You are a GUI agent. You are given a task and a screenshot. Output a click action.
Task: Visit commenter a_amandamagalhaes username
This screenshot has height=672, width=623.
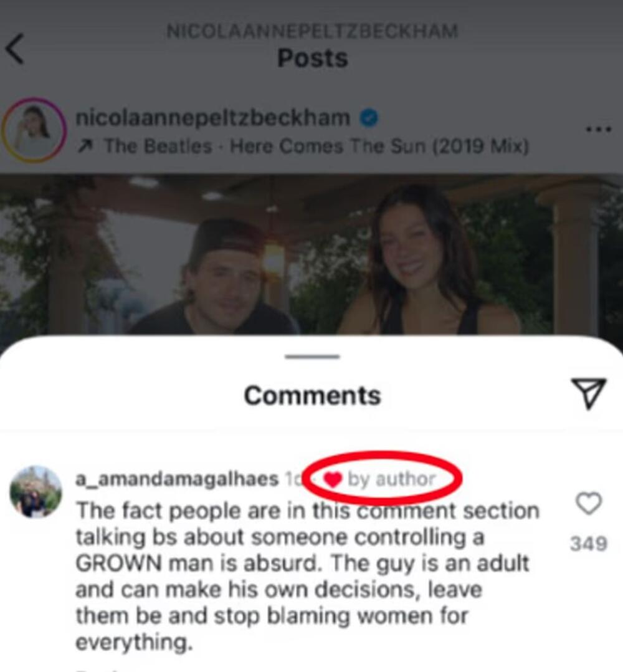(177, 479)
